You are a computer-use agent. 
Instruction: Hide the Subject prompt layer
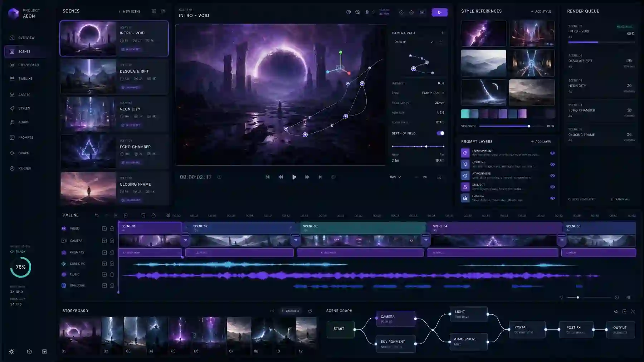coord(552,187)
